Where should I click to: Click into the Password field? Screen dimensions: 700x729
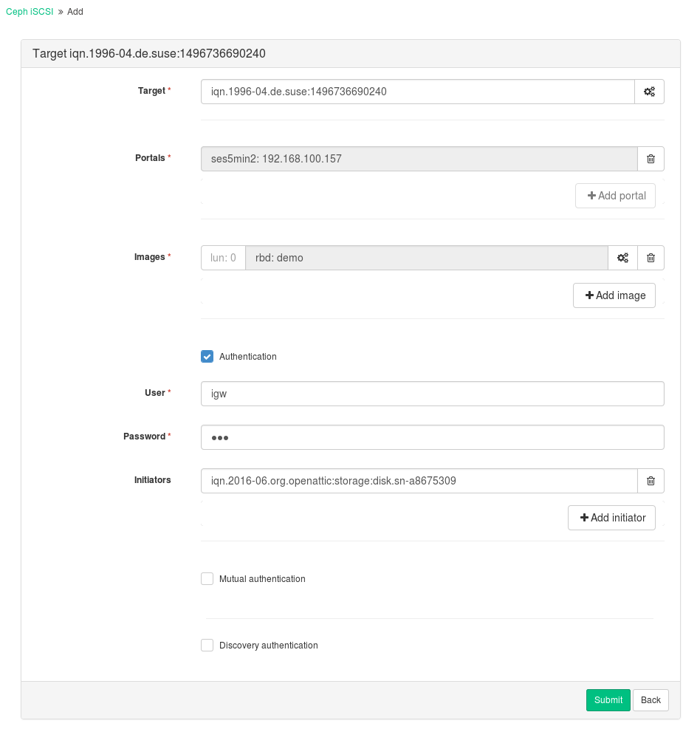[x=432, y=437]
